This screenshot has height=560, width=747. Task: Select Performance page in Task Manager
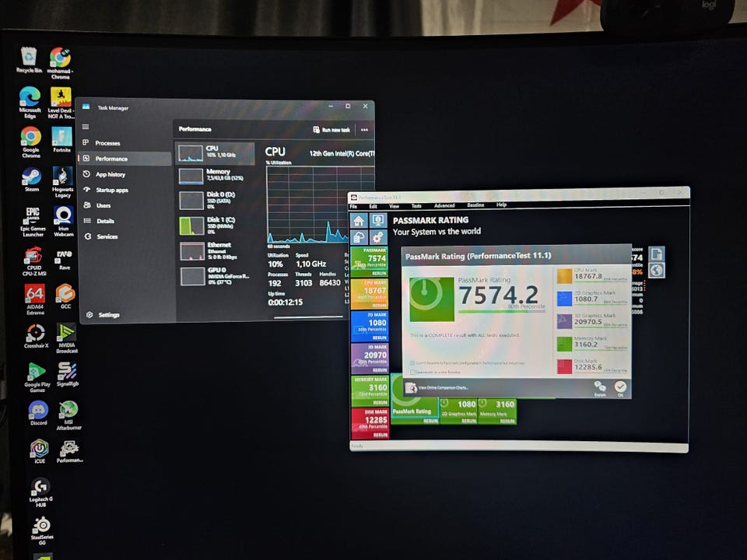tap(124, 159)
